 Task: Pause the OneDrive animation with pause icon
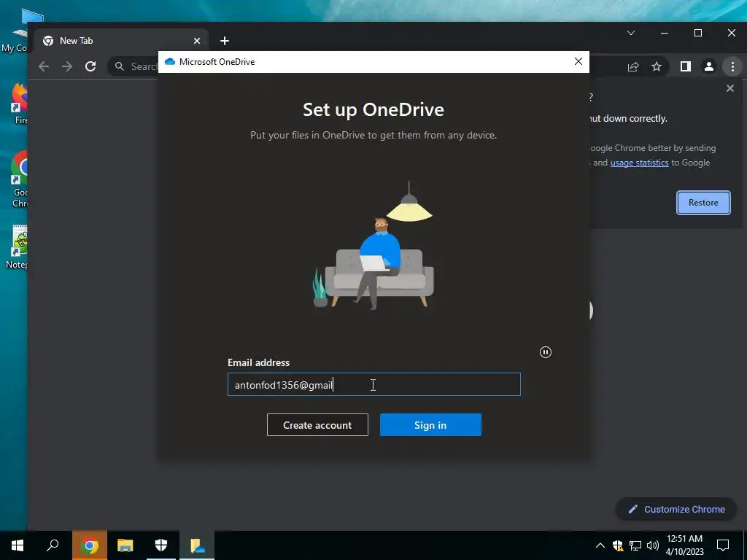pos(546,352)
